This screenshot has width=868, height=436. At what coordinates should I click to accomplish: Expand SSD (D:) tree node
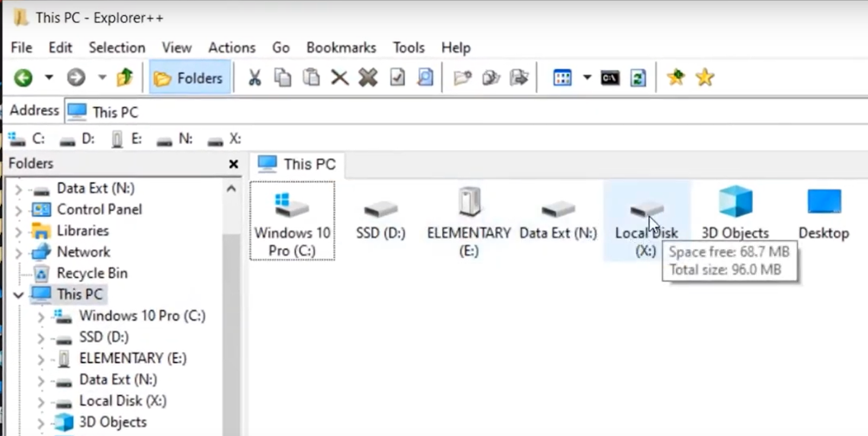41,338
